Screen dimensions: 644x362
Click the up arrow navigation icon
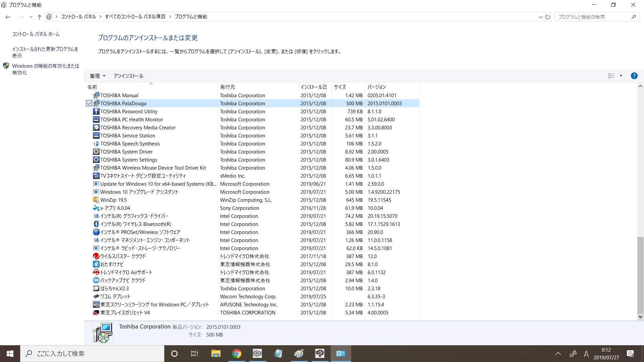(40, 17)
